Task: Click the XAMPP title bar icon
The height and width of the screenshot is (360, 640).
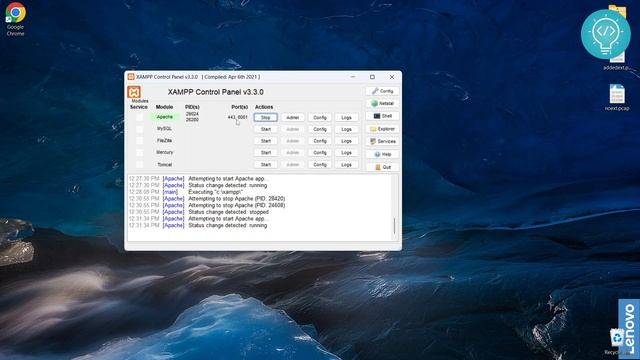Action: click(x=131, y=77)
